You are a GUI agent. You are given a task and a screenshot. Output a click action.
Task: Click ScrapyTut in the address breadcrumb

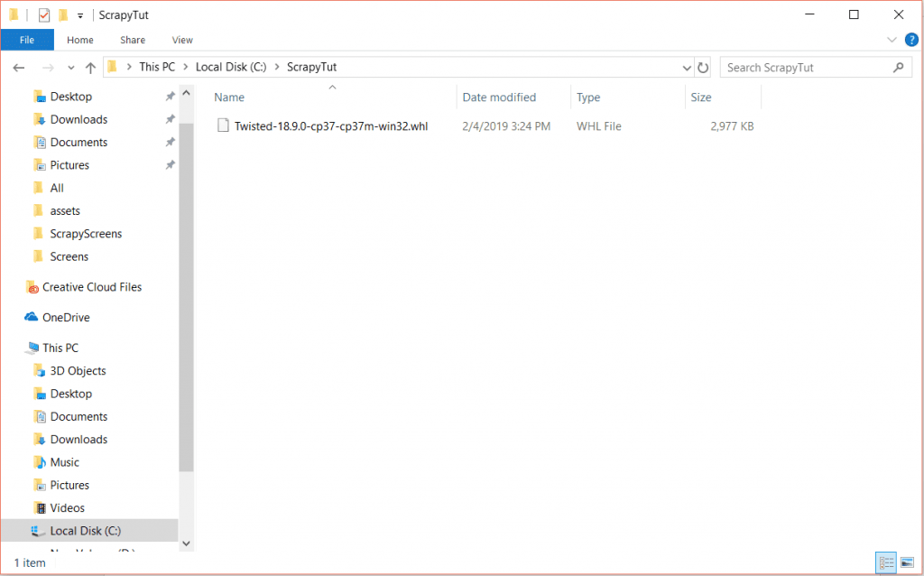tap(311, 67)
